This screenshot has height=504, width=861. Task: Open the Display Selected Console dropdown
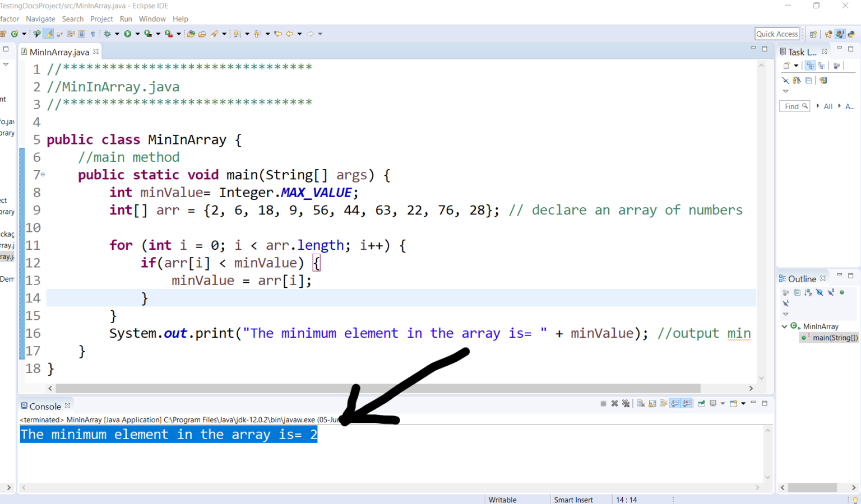point(723,403)
